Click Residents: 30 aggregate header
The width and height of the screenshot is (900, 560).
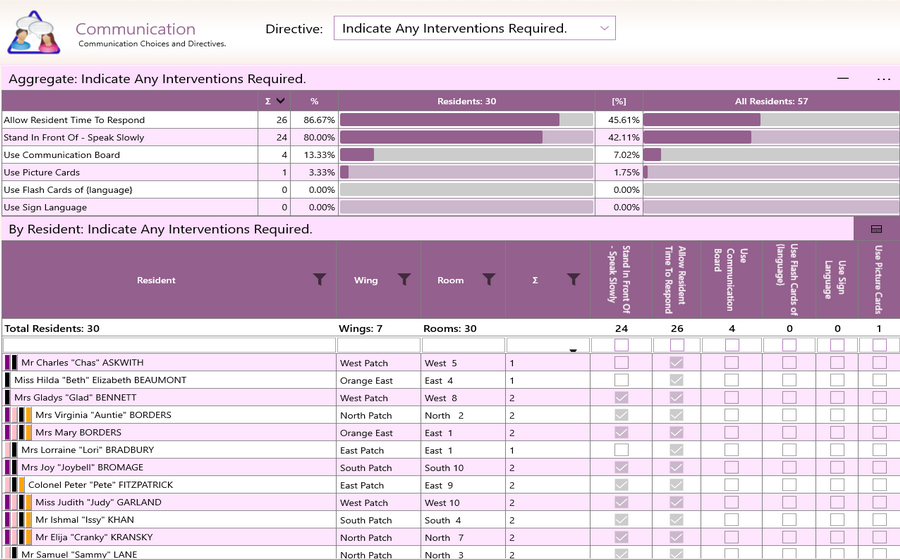click(x=467, y=101)
